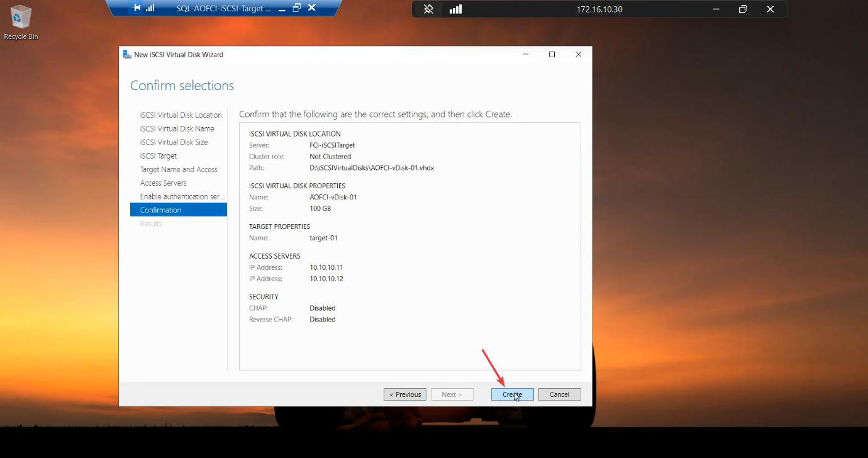The width and height of the screenshot is (868, 458).
Task: Click the CHAP Disabled value
Action: [x=323, y=308]
